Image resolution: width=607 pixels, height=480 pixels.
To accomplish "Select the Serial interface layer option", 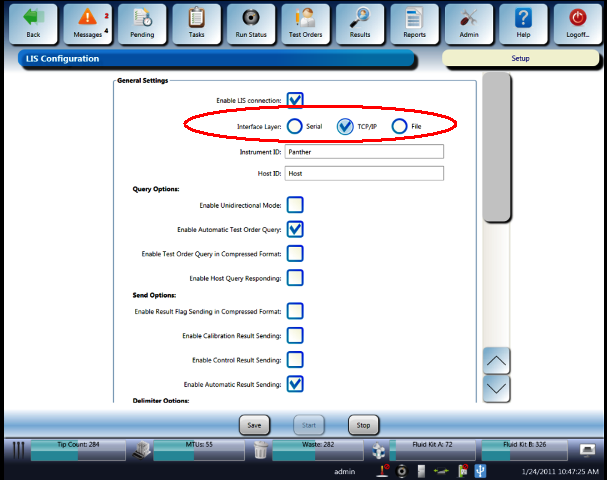I will click(295, 126).
